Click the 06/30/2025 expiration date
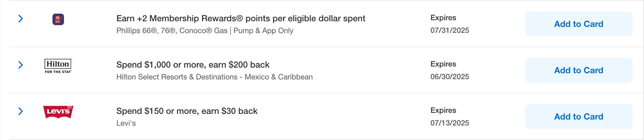Image resolution: width=644 pixels, height=140 pixels. click(450, 76)
